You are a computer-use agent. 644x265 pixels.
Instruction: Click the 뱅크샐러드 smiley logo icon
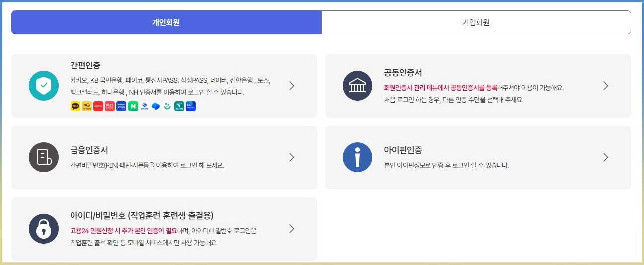167,106
